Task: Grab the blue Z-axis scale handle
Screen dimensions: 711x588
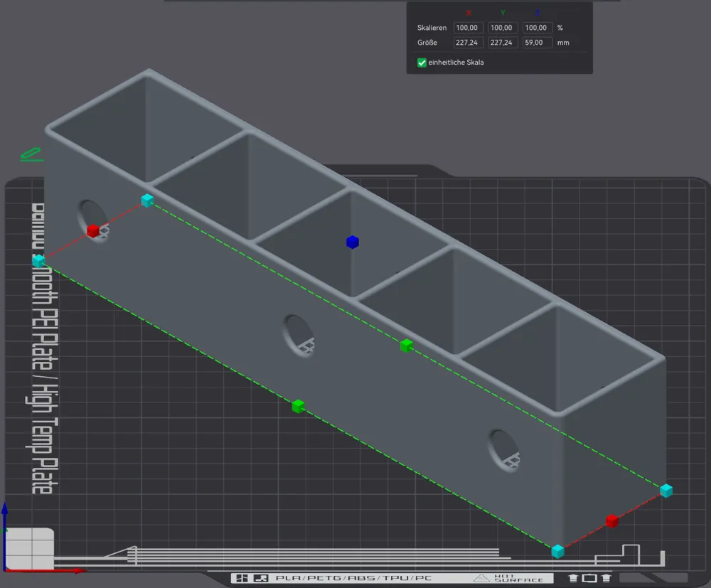Action: coord(352,242)
